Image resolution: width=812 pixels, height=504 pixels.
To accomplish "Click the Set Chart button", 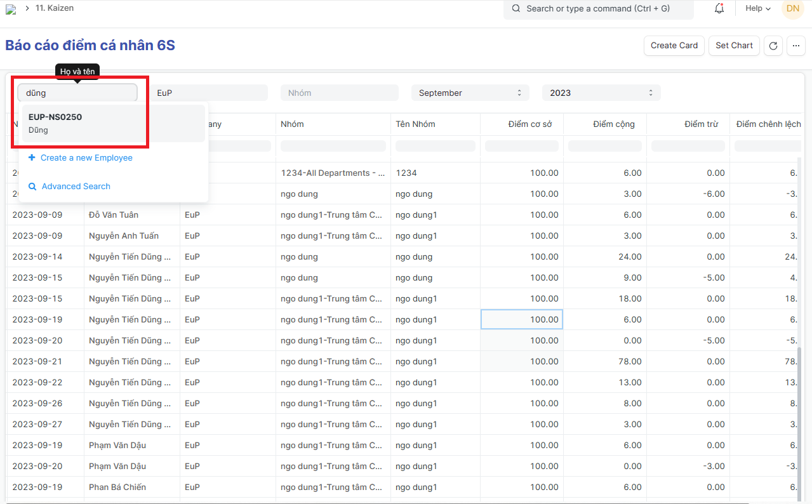I will coord(733,46).
